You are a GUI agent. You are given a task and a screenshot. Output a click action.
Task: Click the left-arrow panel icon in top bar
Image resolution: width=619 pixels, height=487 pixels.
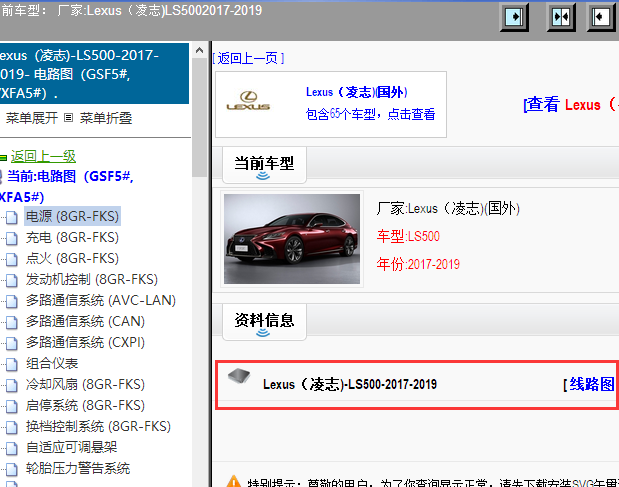(600, 17)
